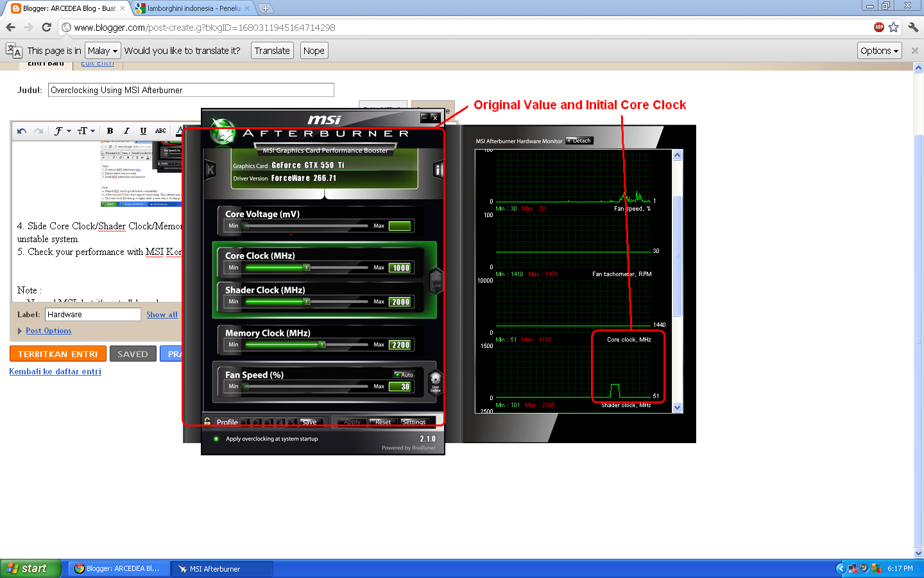
Task: Select Afterburner profile slot 4
Action: tap(280, 422)
